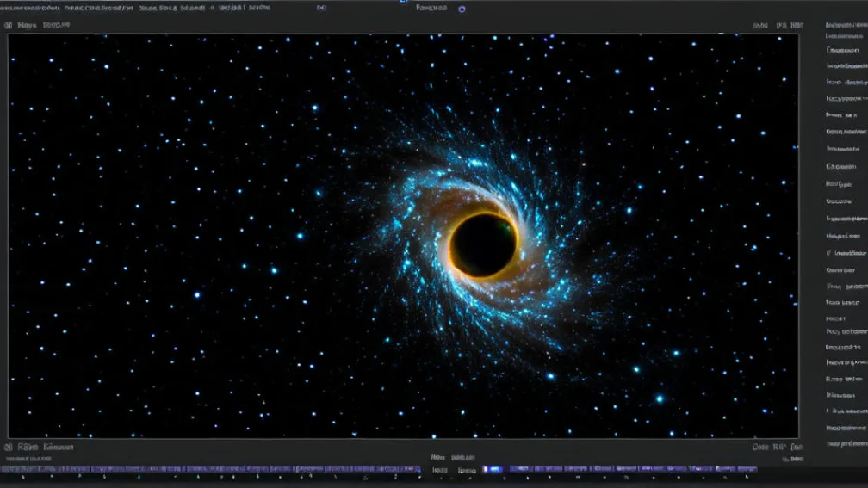Click the icon at the viewport's bottom-right corner label
Image resolution: width=868 pixels, height=488 pixels.
click(797, 447)
